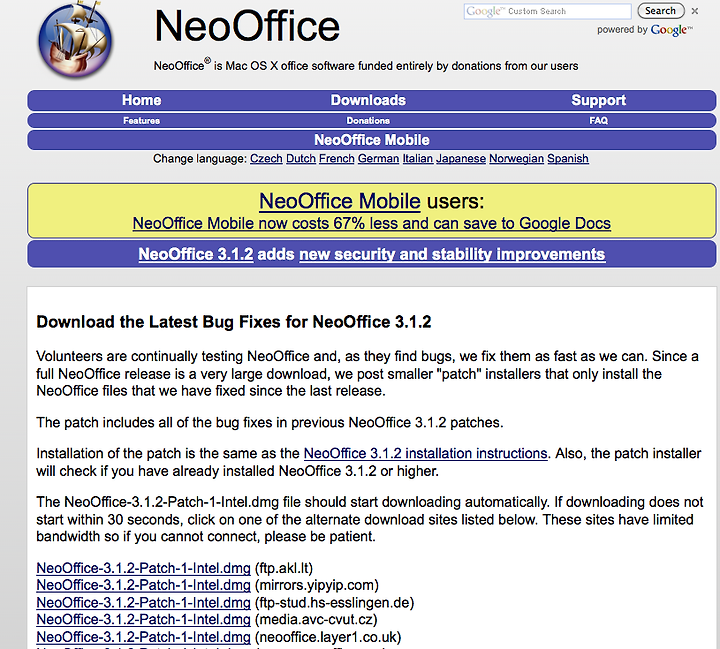Open the Home navigation tab

141,100
